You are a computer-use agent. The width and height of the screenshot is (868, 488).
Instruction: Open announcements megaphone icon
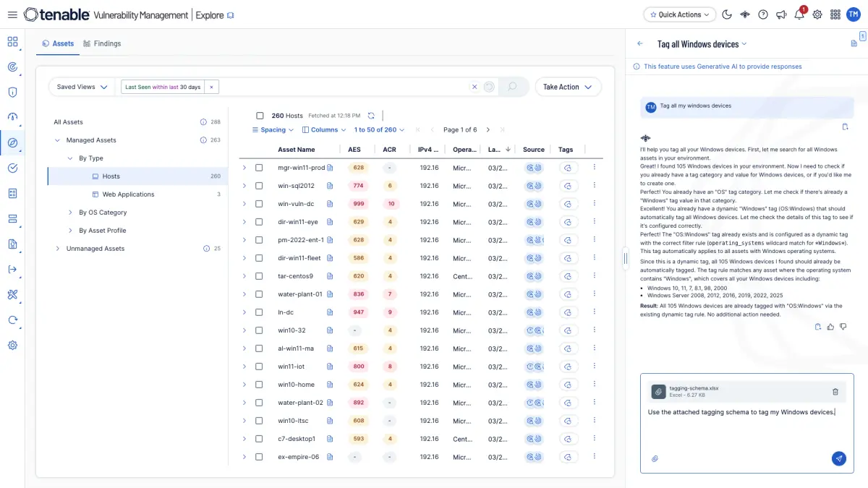pyautogui.click(x=781, y=14)
